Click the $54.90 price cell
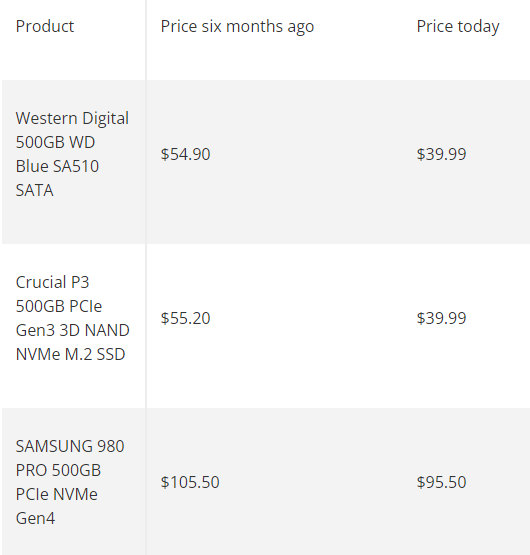The image size is (530, 555). tap(186, 154)
